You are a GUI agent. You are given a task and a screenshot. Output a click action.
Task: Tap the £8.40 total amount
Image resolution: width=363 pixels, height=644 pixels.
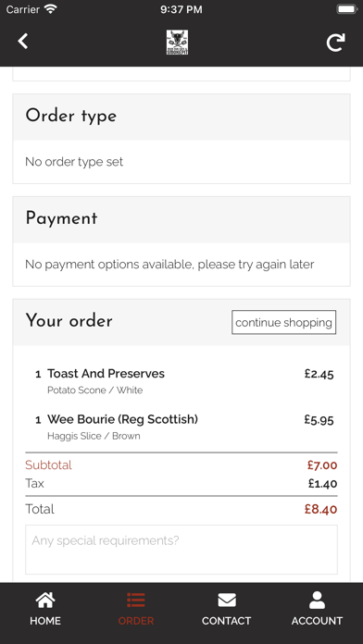(x=320, y=509)
